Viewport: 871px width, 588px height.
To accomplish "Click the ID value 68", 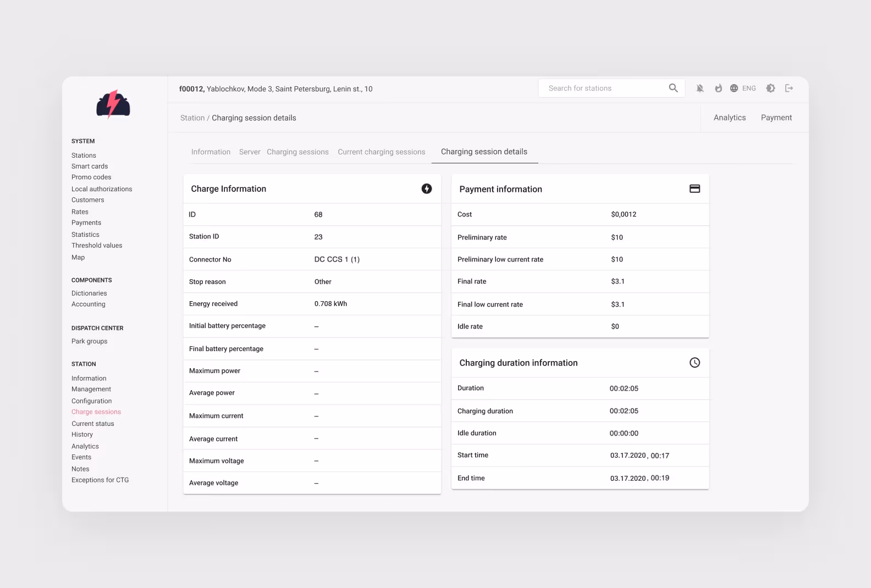I will coord(318,214).
